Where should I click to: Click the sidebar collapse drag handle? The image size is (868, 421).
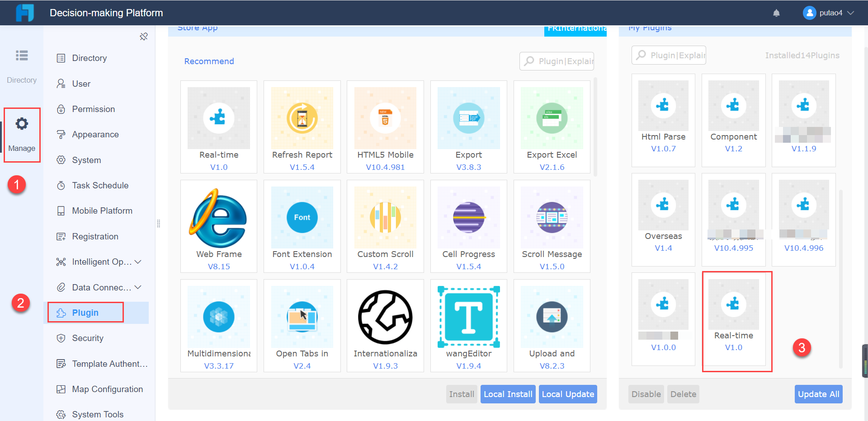tap(159, 224)
